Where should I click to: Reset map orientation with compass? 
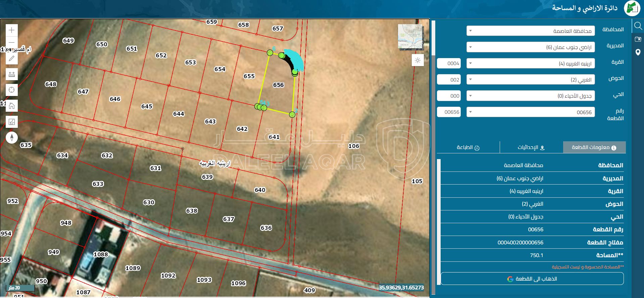12,138
